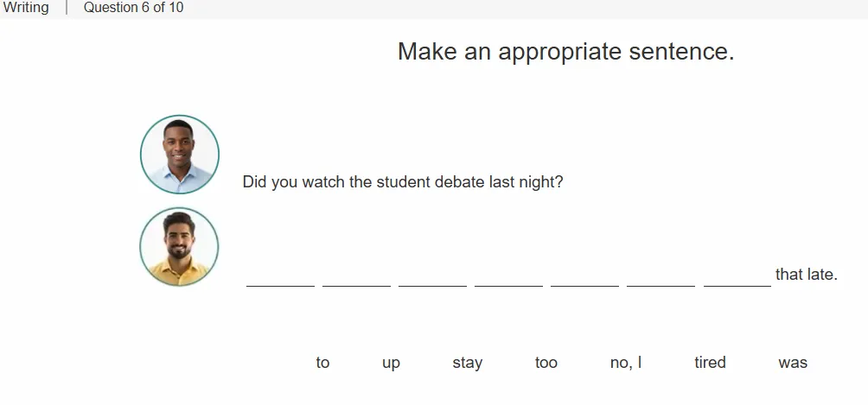Click the "Question 6 of 10" indicator
Image resolution: width=868 pixels, height=405 pixels.
click(133, 8)
